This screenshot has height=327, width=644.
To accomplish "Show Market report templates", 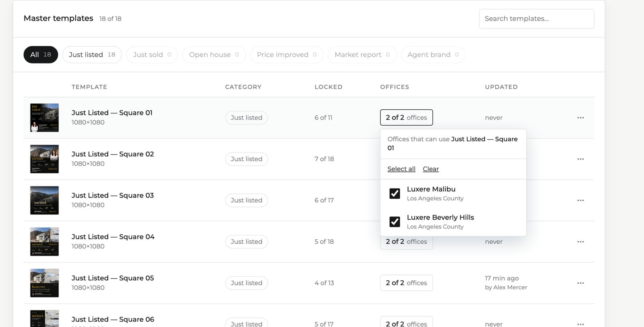I will point(362,55).
